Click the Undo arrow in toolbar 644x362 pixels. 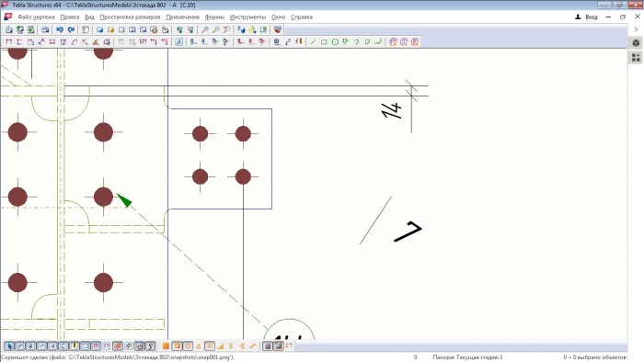click(x=60, y=29)
